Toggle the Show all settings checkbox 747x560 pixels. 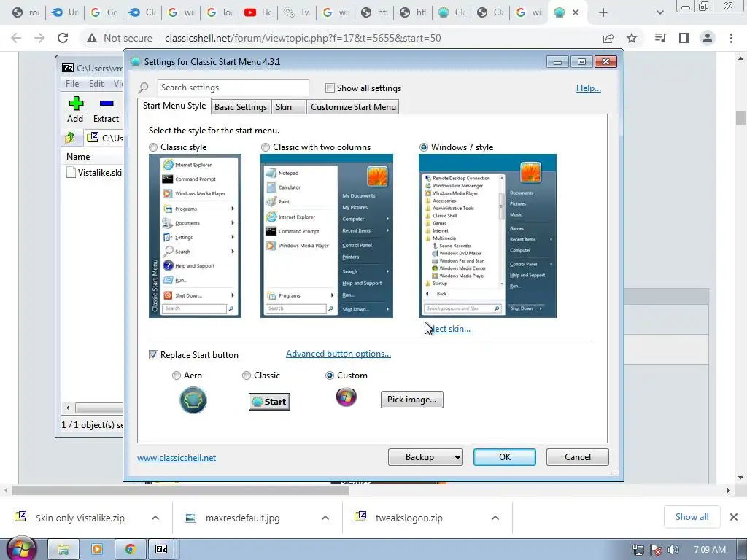(x=330, y=87)
